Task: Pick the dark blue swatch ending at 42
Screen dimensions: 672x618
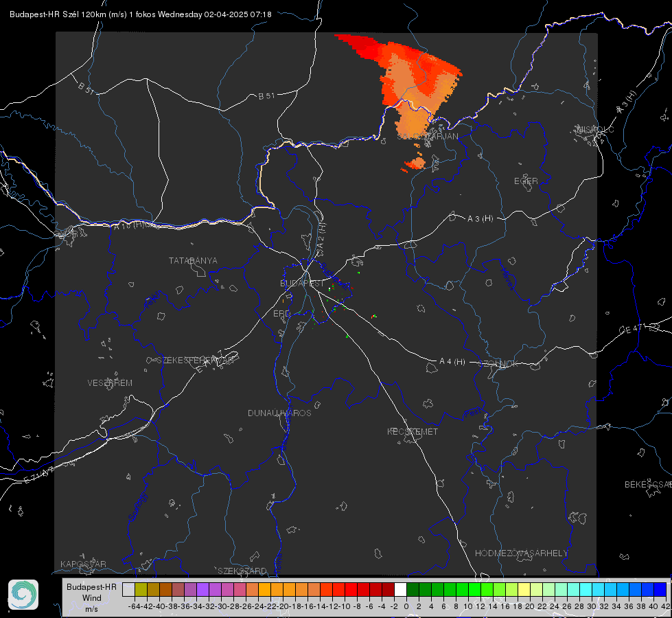Action: click(x=660, y=590)
